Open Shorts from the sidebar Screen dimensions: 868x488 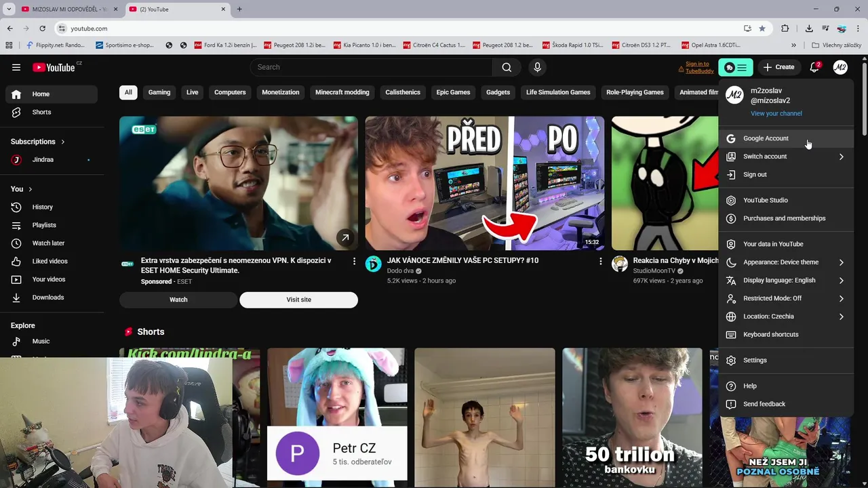[51, 112]
